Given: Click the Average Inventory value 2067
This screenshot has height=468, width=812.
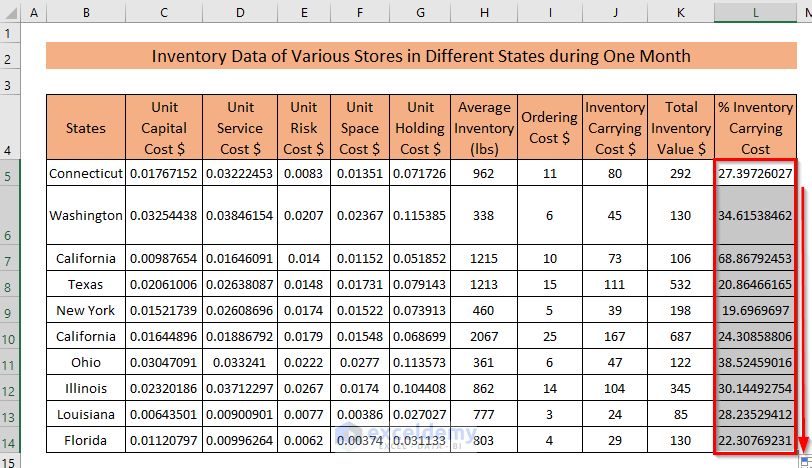Looking at the screenshot, I should click(484, 337).
